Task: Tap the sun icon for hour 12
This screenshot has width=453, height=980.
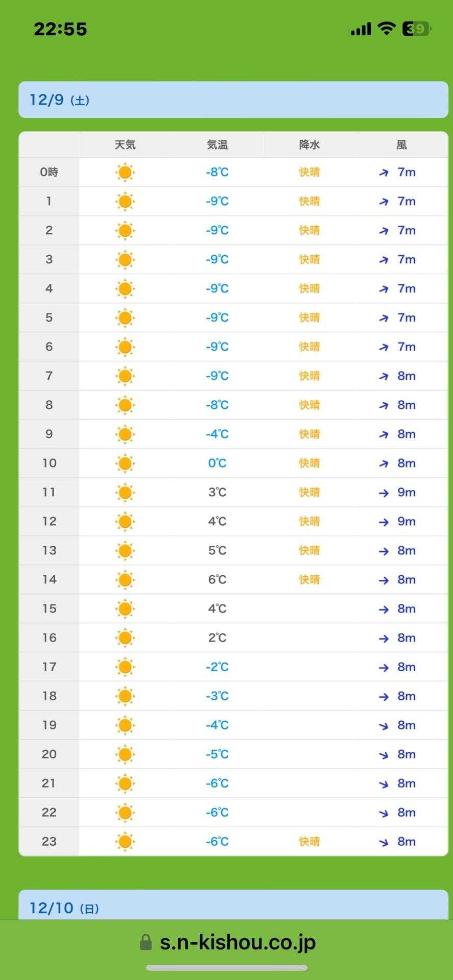Action: click(x=125, y=521)
